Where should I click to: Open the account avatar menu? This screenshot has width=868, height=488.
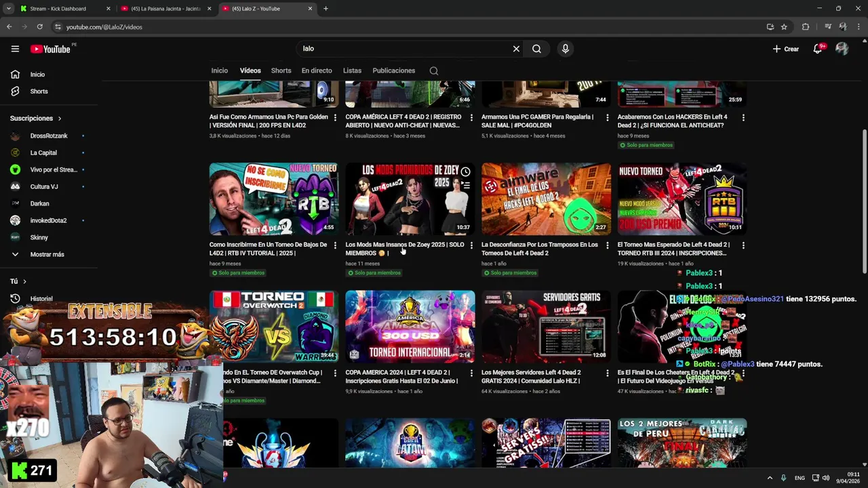click(x=842, y=49)
